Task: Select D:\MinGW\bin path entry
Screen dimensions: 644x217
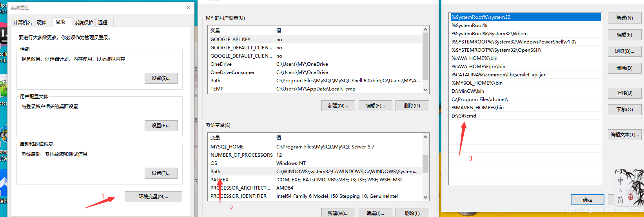Action: coord(525,91)
